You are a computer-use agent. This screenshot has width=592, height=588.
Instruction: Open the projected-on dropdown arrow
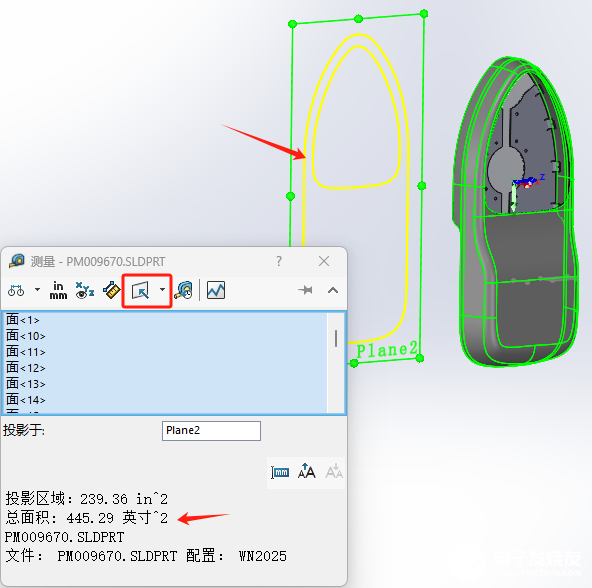pos(162,290)
